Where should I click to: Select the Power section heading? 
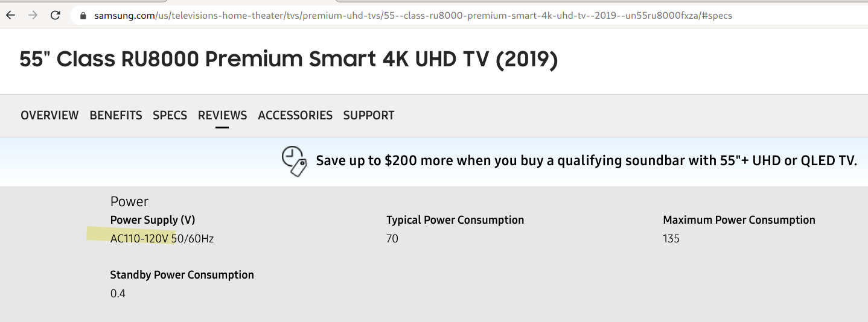[129, 201]
